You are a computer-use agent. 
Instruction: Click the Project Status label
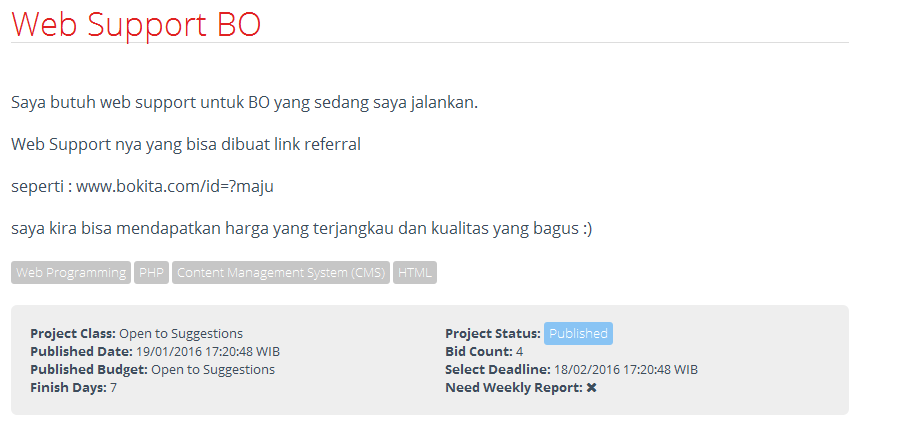point(492,334)
